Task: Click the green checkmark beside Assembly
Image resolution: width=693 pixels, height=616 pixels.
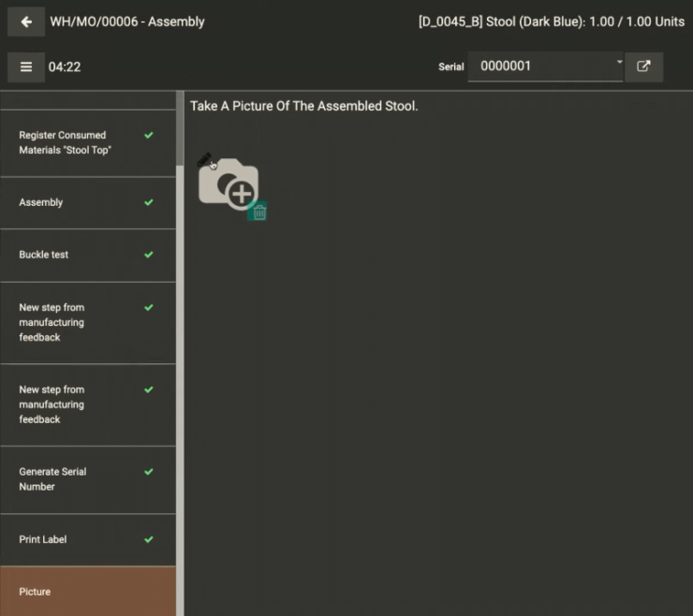Action: [x=149, y=202]
